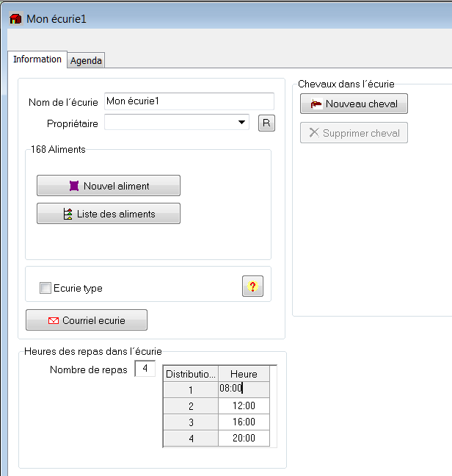Click the yellow question mark help button
Image resolution: width=452 pixels, height=476 pixels.
pyautogui.click(x=252, y=286)
